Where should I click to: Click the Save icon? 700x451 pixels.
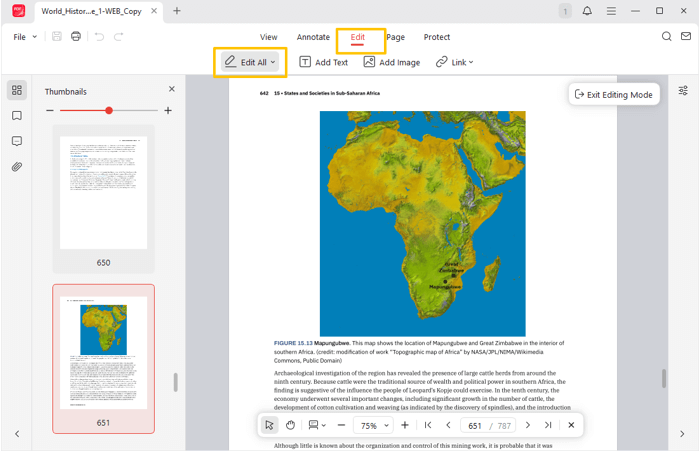pyautogui.click(x=57, y=37)
